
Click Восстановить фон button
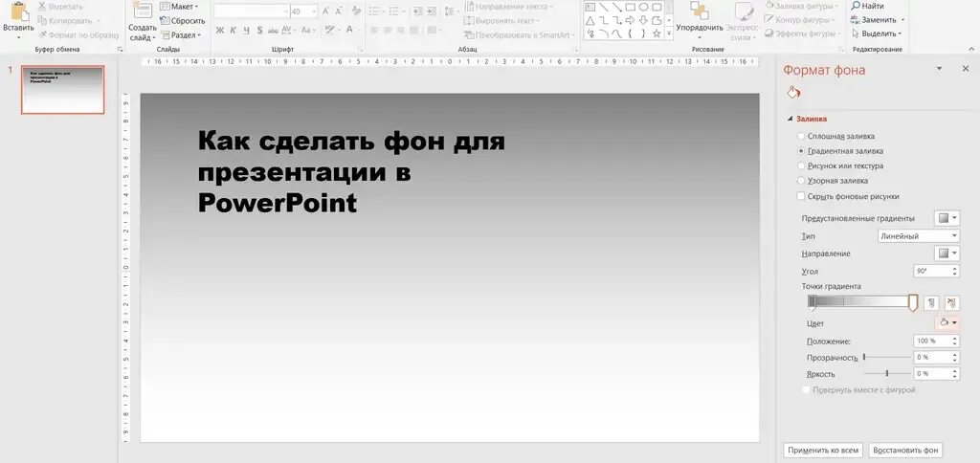pos(905,450)
